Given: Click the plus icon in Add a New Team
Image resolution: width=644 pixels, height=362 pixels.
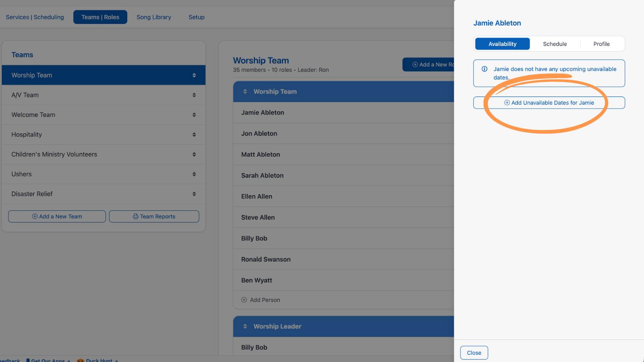Looking at the screenshot, I should click(35, 216).
